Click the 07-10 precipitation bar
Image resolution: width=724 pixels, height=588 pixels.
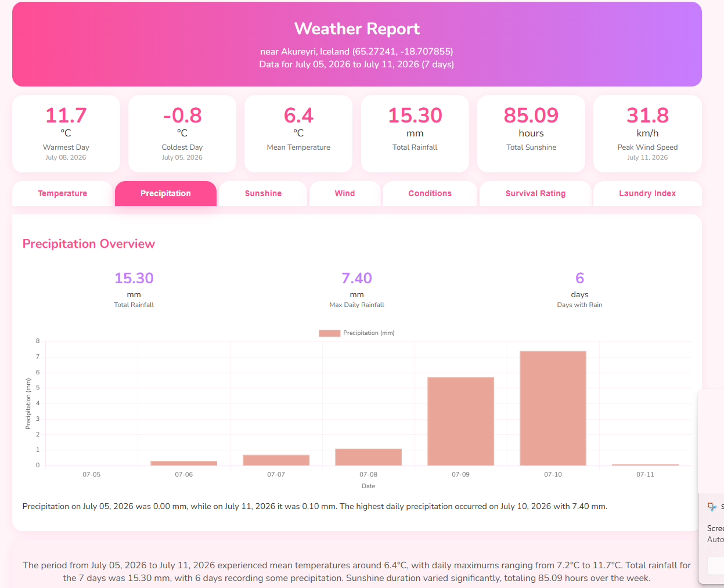pos(553,408)
